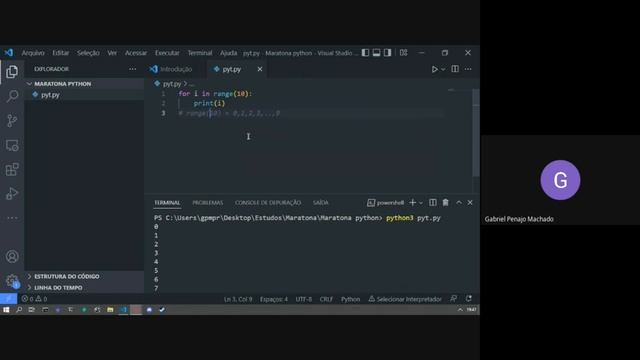This screenshot has height=360, width=640.
Task: Toggle bottom panel visibility
Action: tap(376, 53)
